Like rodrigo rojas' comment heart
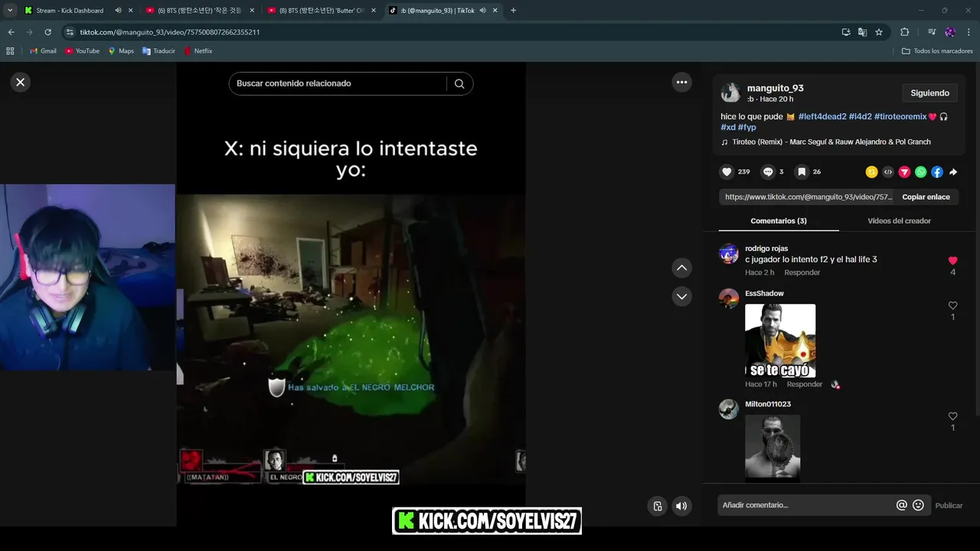Screen dimensions: 980x551 pyautogui.click(x=952, y=261)
